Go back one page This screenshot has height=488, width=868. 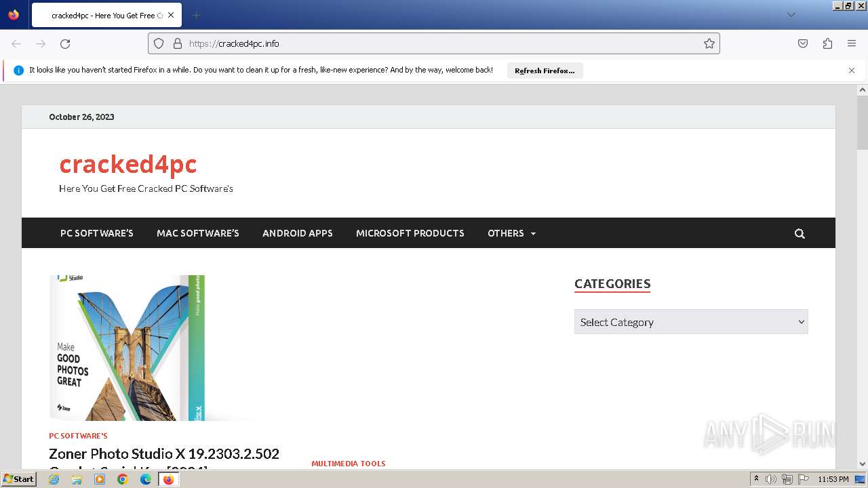tap(16, 43)
